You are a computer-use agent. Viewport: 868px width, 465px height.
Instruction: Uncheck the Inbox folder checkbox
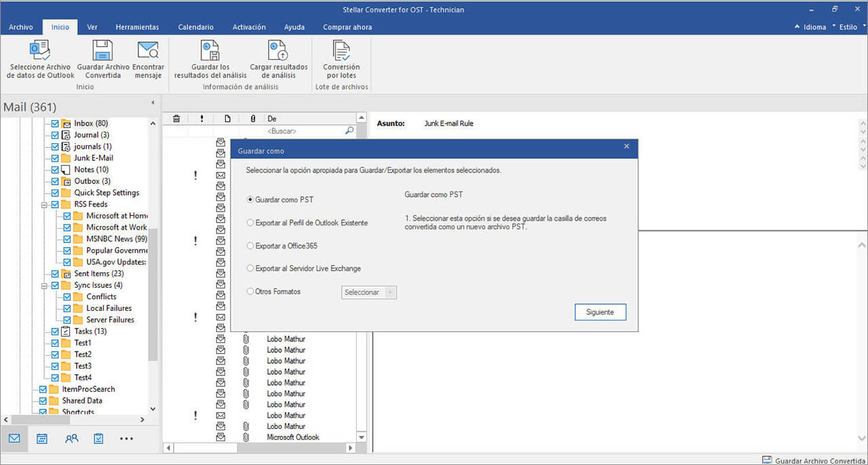click(56, 124)
